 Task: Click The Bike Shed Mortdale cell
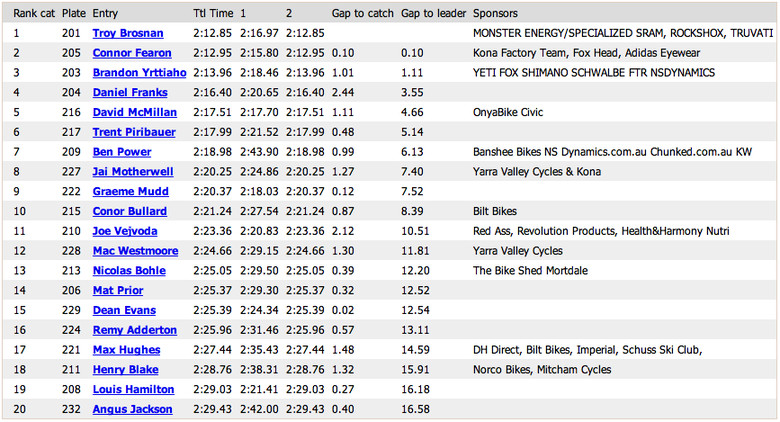tap(530, 271)
